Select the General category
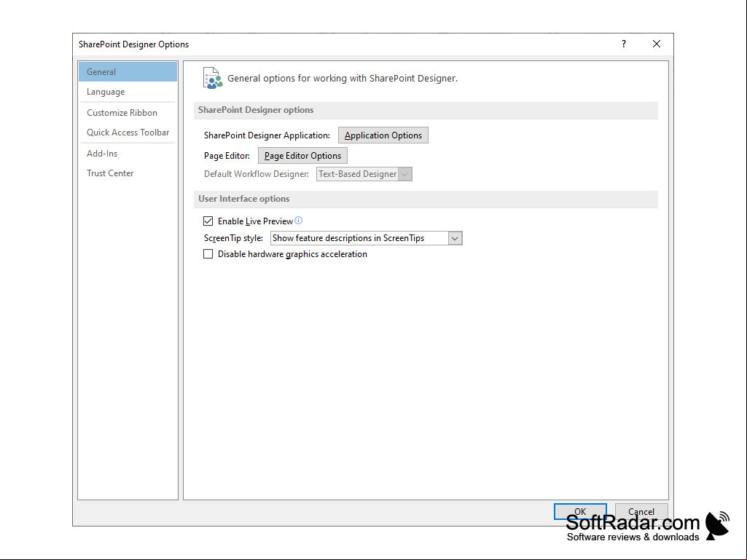The height and width of the screenshot is (560, 747). (128, 72)
